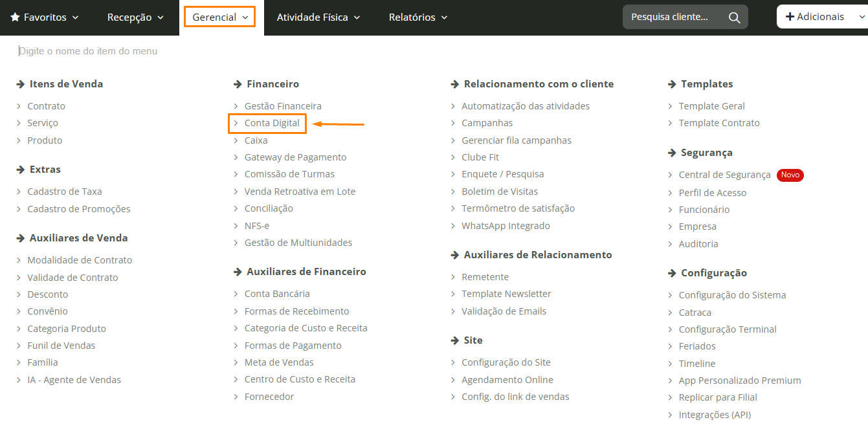This screenshot has height=431, width=868.
Task: Open Template Newsletter
Action: 506,294
